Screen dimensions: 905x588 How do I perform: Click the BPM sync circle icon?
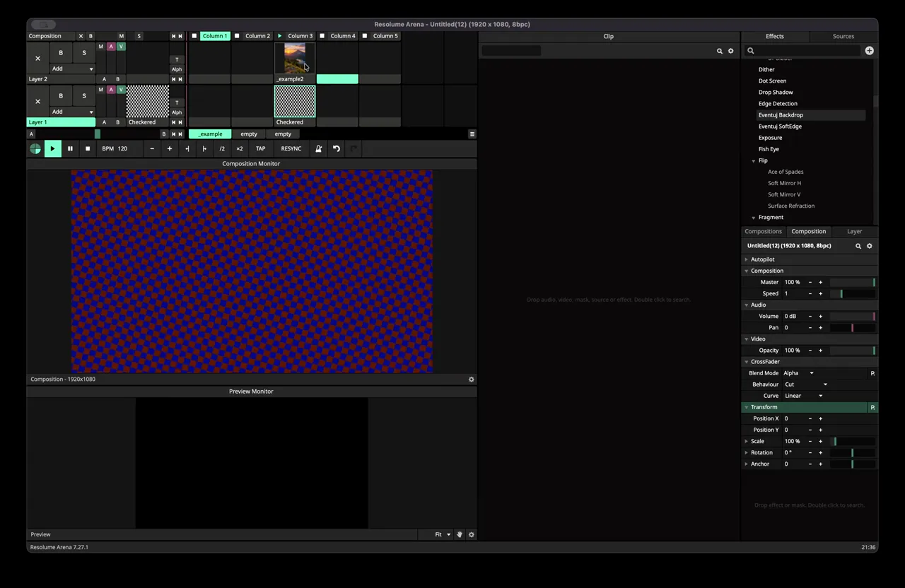35,148
